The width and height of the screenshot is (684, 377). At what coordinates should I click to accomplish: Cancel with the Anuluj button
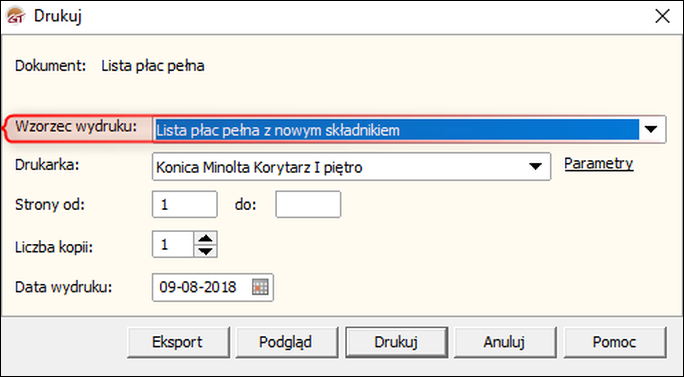click(505, 342)
